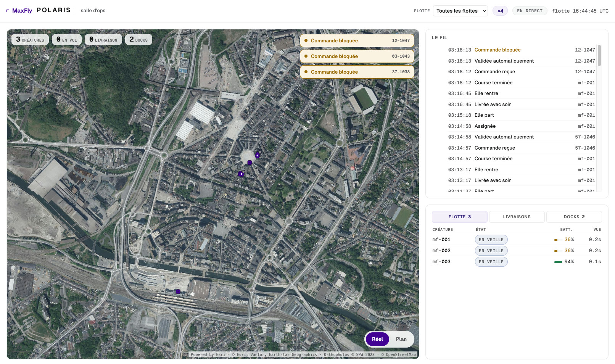615x364 pixels.
Task: Click the LE FIL panel heading
Action: [x=440, y=38]
